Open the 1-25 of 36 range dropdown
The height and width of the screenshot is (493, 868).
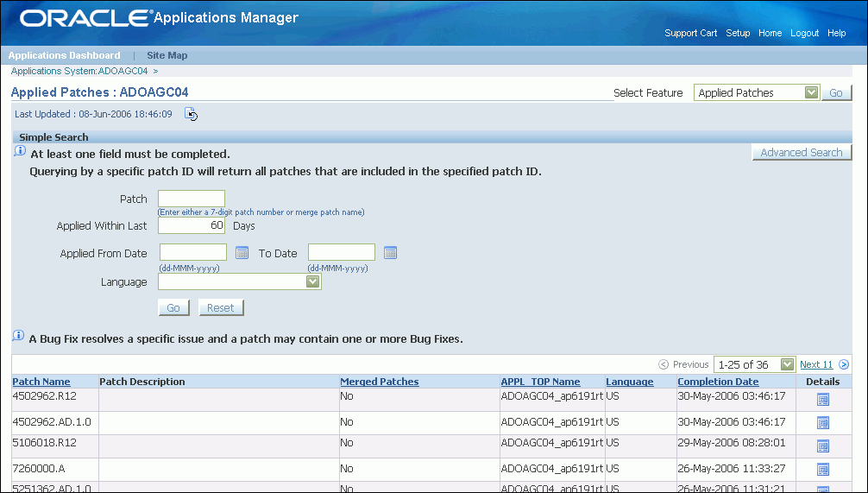pyautogui.click(x=754, y=364)
